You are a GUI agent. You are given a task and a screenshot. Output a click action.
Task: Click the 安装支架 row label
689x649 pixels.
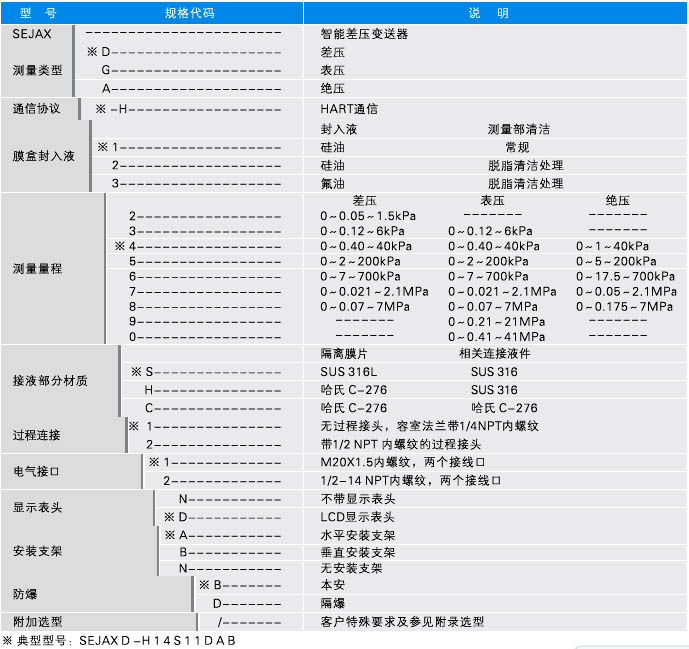coord(37,551)
